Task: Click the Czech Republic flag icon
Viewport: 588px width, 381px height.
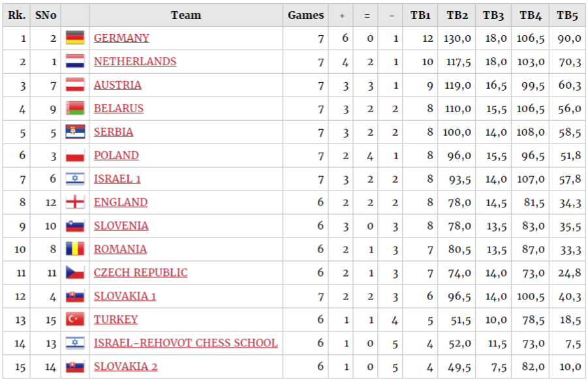Action: 75,272
